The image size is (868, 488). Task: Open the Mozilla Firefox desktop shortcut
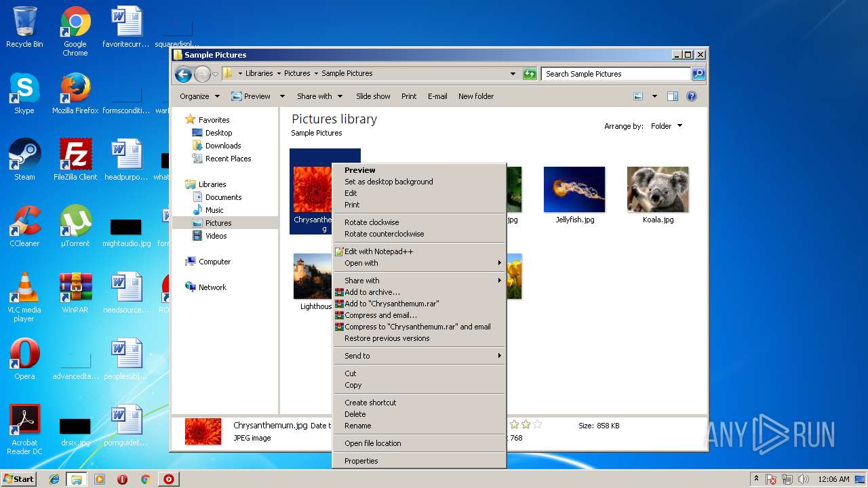[x=75, y=94]
